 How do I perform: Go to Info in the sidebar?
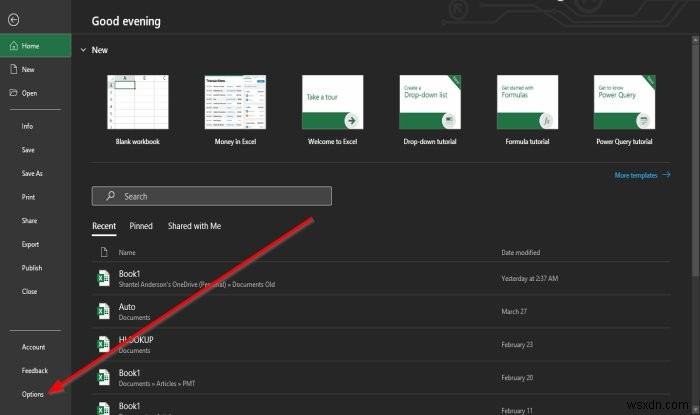(x=27, y=126)
